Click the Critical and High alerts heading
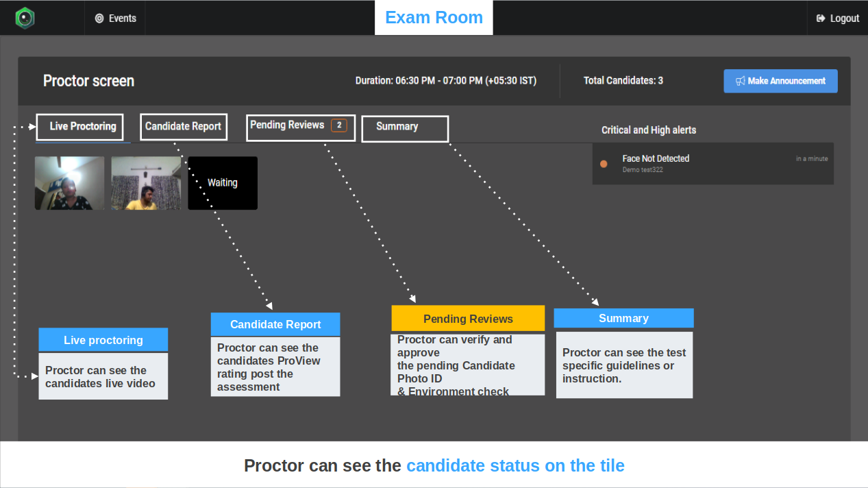Screen dimensions: 868x488 pos(649,130)
